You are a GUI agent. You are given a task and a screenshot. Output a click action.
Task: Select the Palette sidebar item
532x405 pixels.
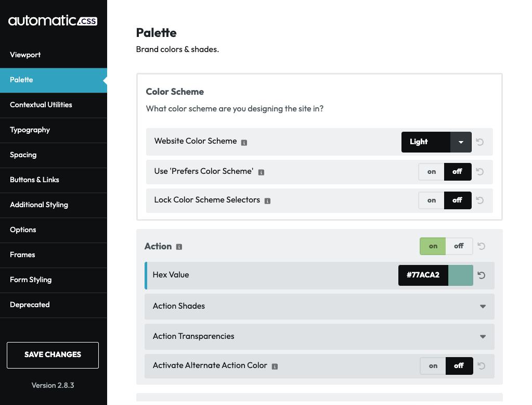tap(54, 80)
